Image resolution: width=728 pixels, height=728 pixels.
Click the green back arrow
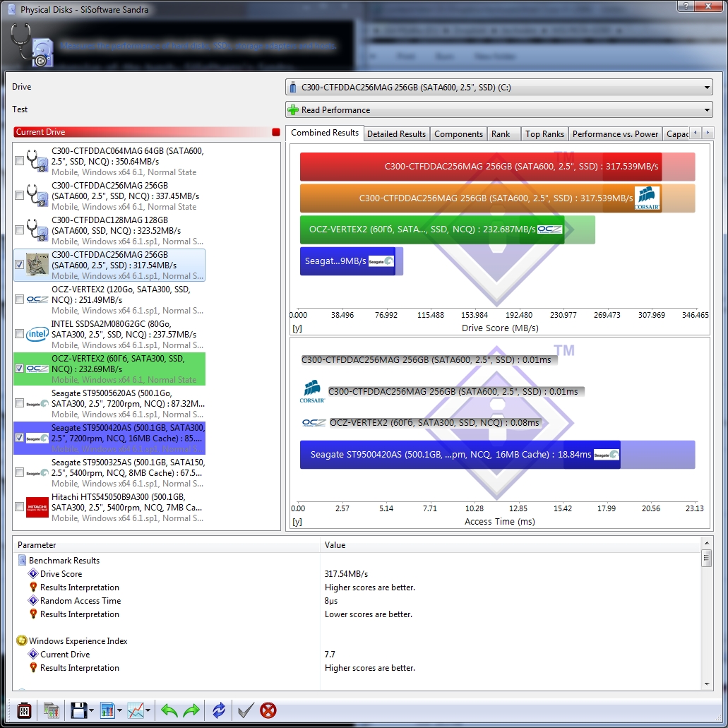169,710
